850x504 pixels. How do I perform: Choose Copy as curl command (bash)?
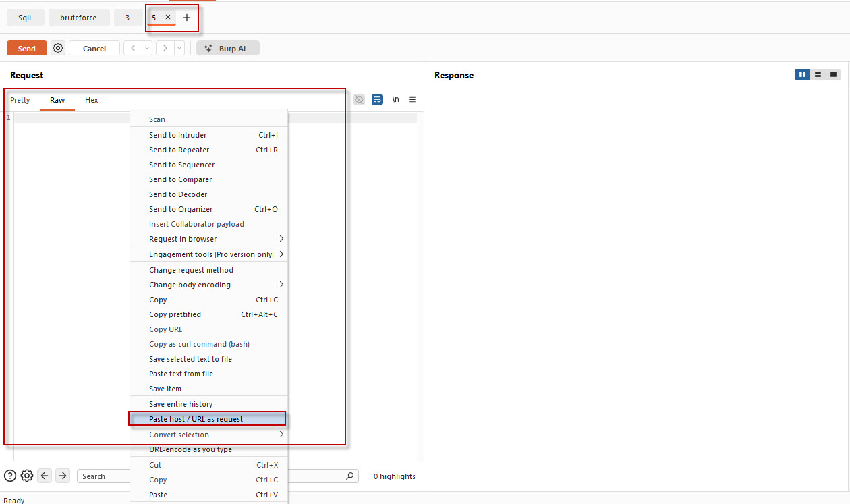pyautogui.click(x=208, y=344)
